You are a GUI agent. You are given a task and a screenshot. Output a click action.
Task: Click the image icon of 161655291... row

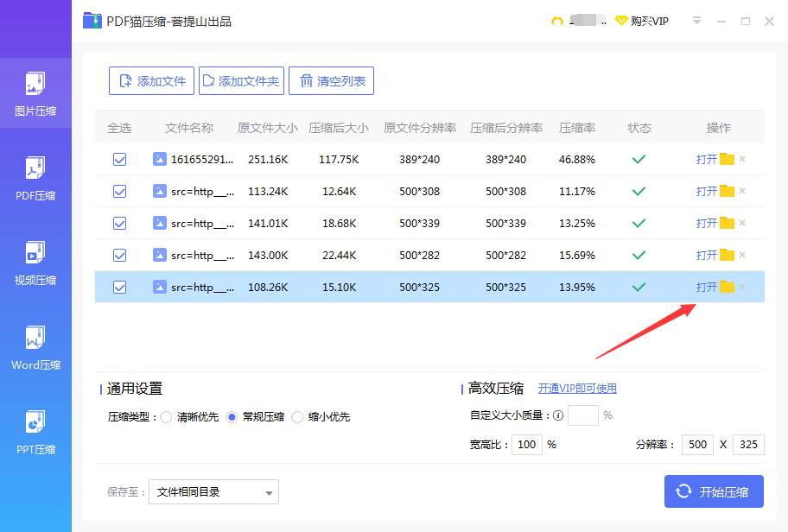coord(159,159)
